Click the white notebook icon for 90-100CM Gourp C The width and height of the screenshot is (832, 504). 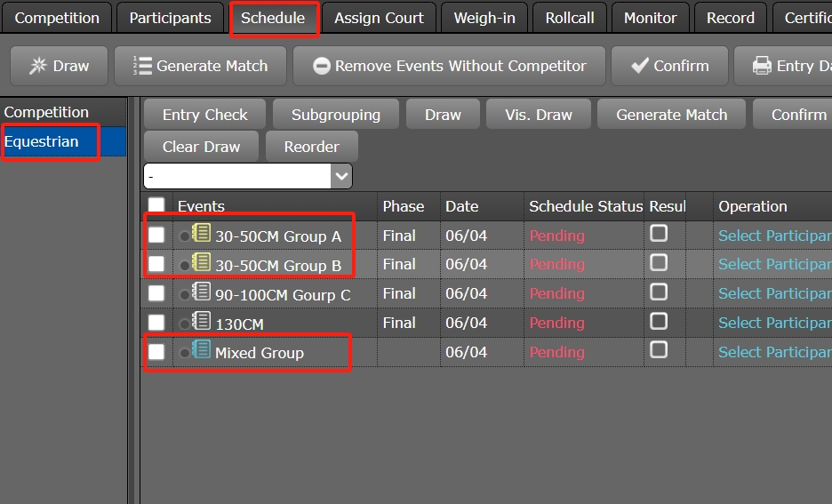click(x=202, y=293)
